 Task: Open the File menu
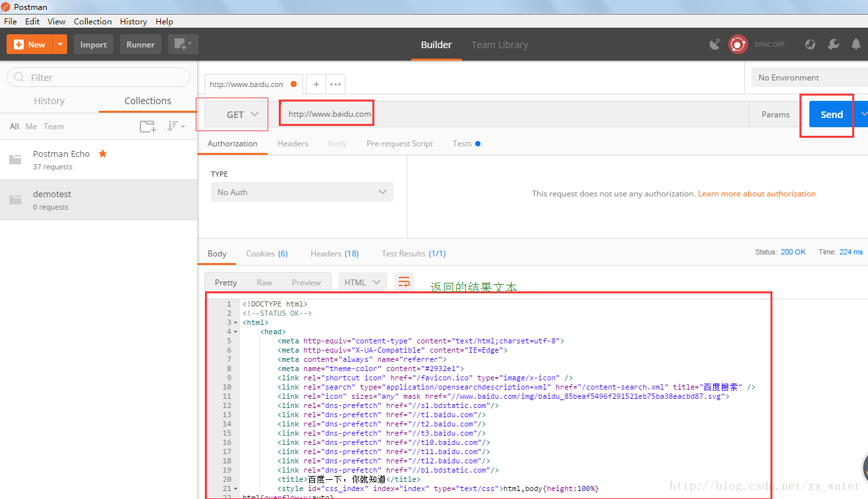10,21
